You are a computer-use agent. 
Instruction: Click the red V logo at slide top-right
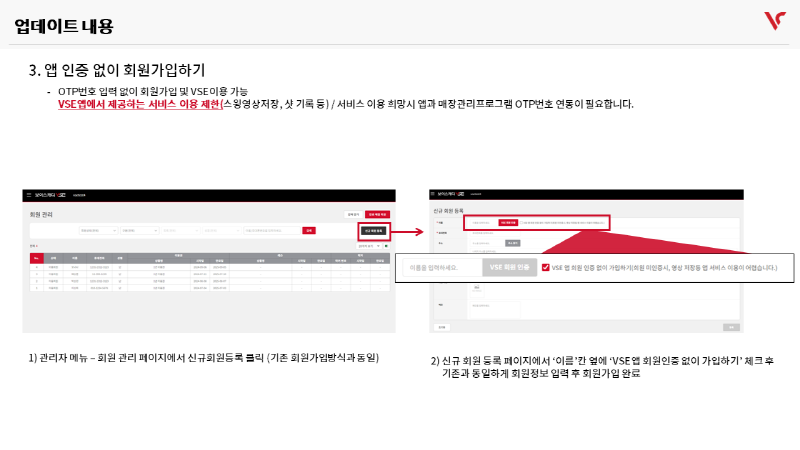pyautogui.click(x=774, y=21)
